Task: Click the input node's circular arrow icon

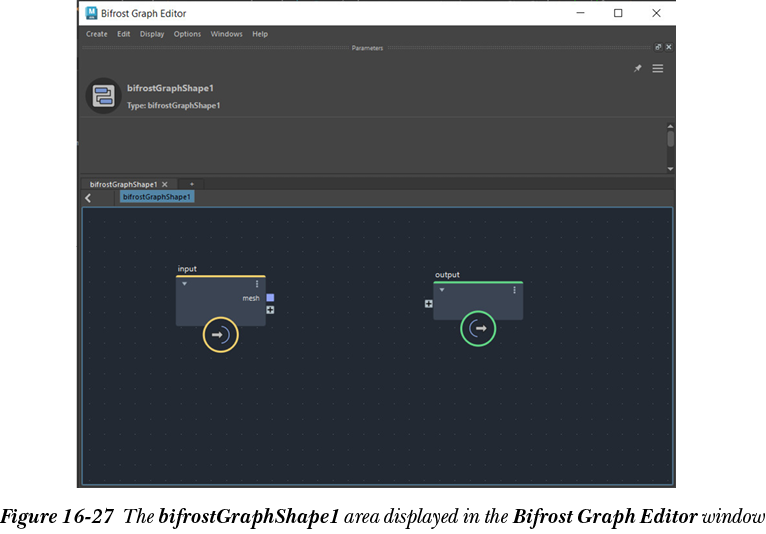Action: (221, 335)
